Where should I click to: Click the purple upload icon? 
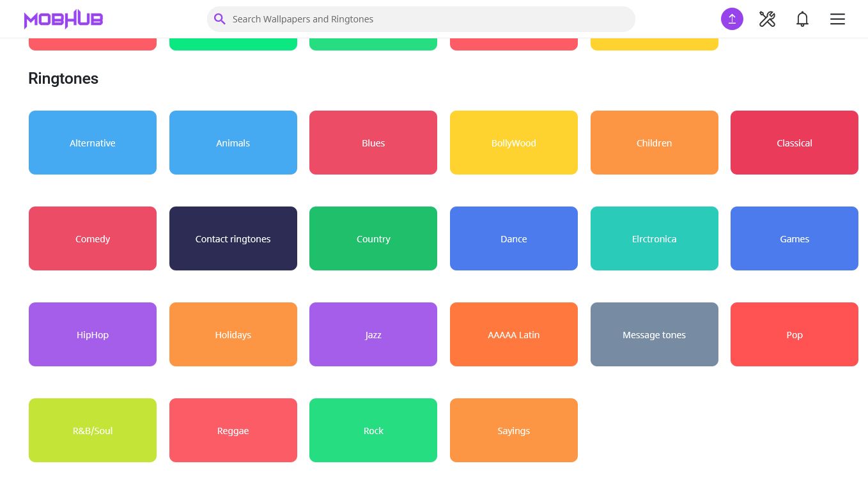pyautogui.click(x=732, y=19)
